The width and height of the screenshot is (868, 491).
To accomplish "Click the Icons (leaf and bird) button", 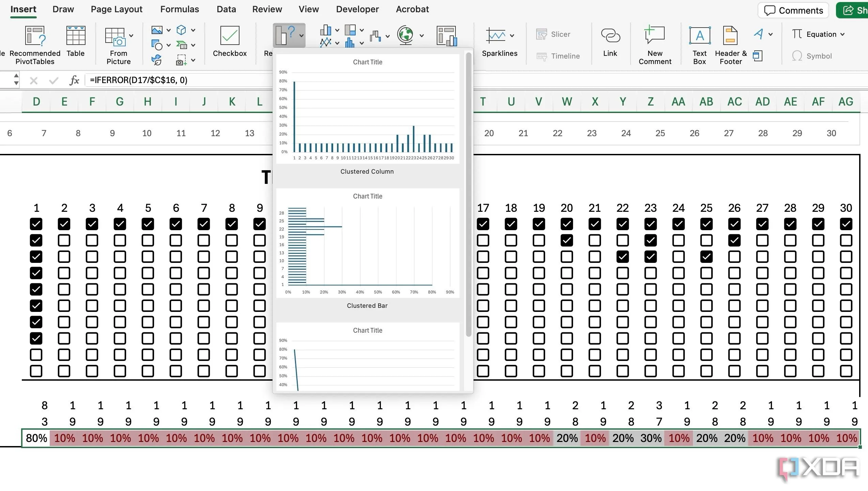I will pos(157,60).
